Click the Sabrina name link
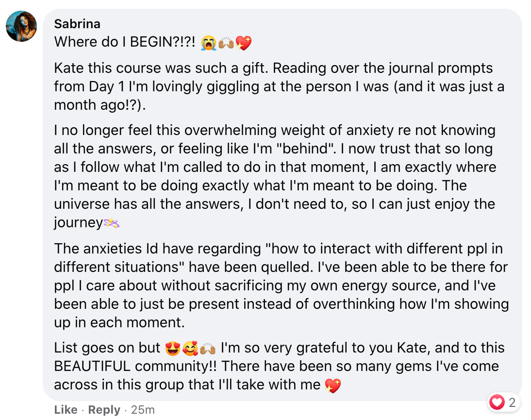Image resolution: width=531 pixels, height=420 pixels. tap(77, 24)
